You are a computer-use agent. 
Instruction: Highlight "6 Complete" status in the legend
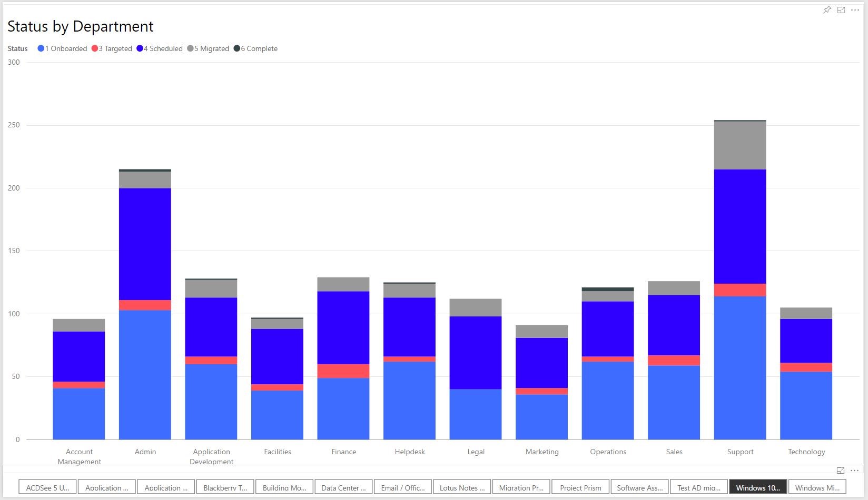click(256, 48)
